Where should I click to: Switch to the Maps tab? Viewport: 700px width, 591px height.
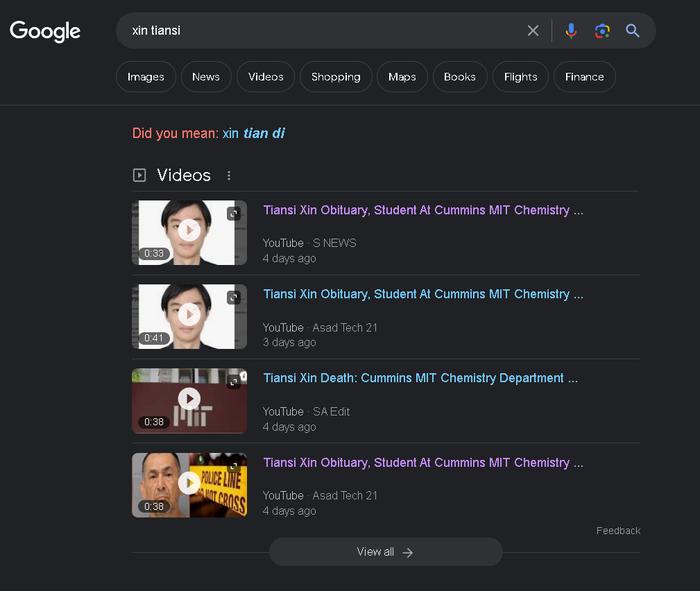[402, 77]
